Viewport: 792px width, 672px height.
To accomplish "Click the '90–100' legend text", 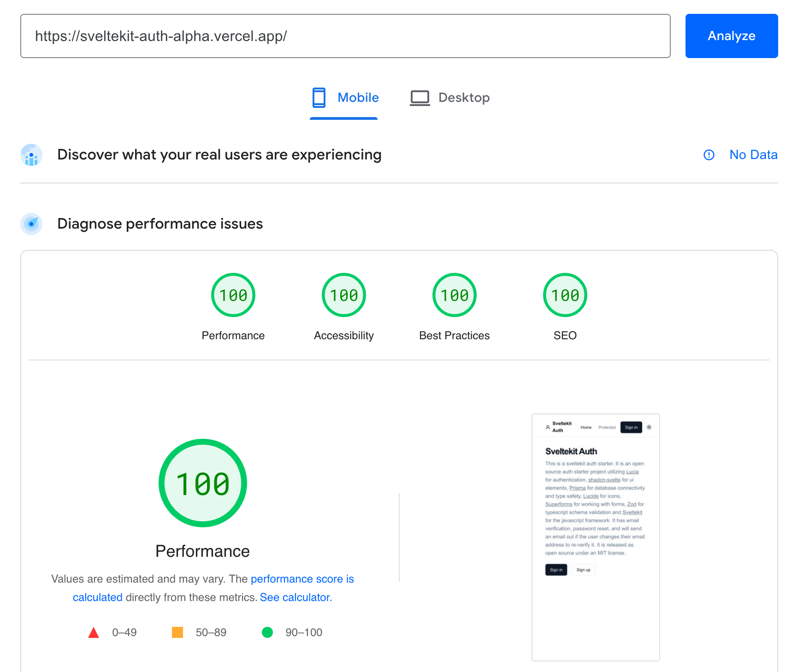I will tap(304, 632).
